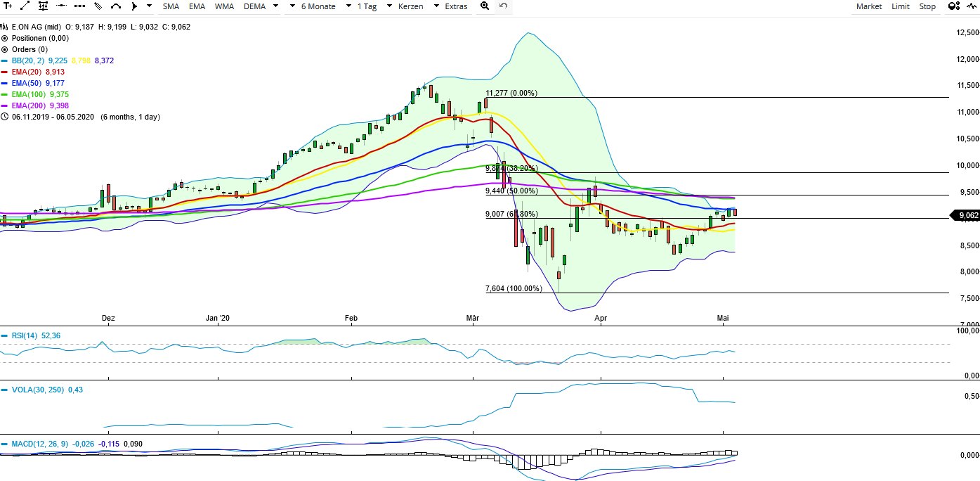
Task: Click the Market order button
Action: (869, 6)
